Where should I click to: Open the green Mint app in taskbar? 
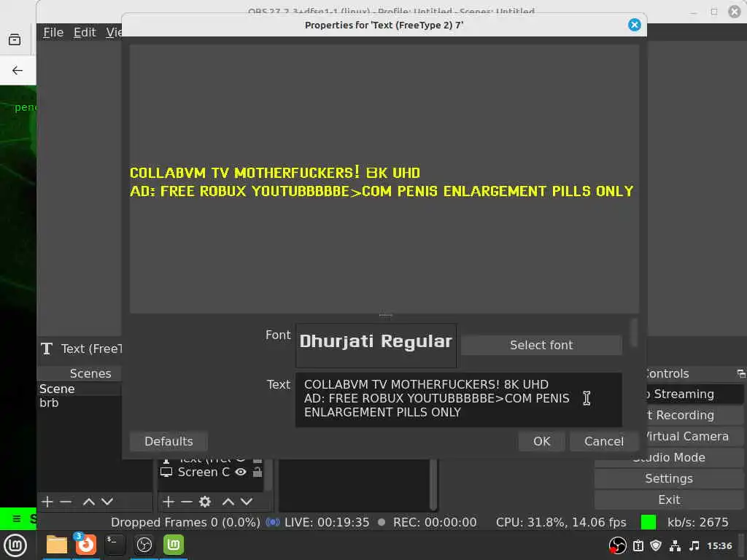coord(174,545)
